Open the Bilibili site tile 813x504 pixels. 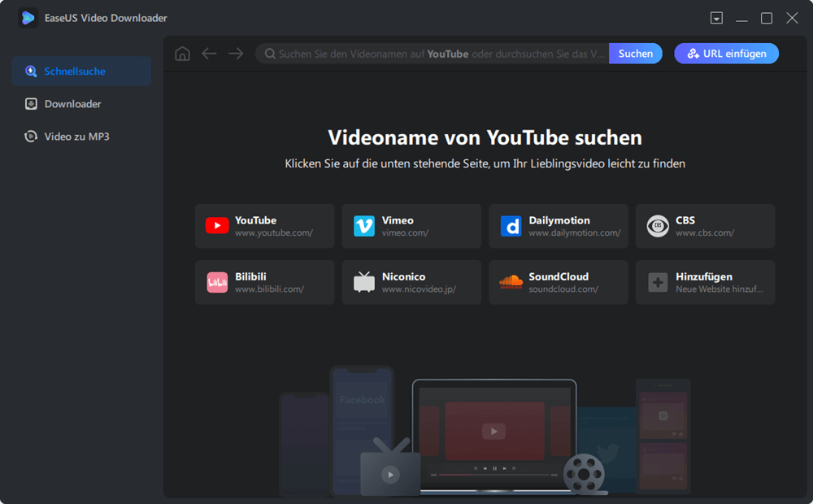[265, 282]
